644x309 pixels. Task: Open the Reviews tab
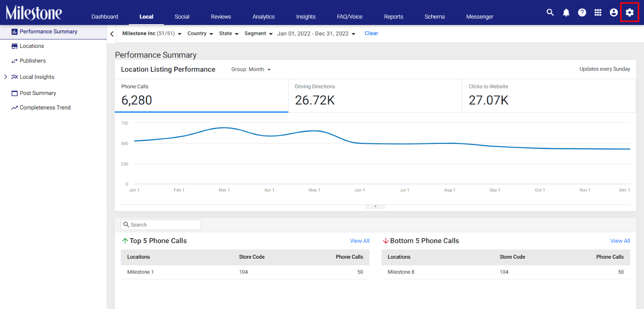[x=221, y=16]
